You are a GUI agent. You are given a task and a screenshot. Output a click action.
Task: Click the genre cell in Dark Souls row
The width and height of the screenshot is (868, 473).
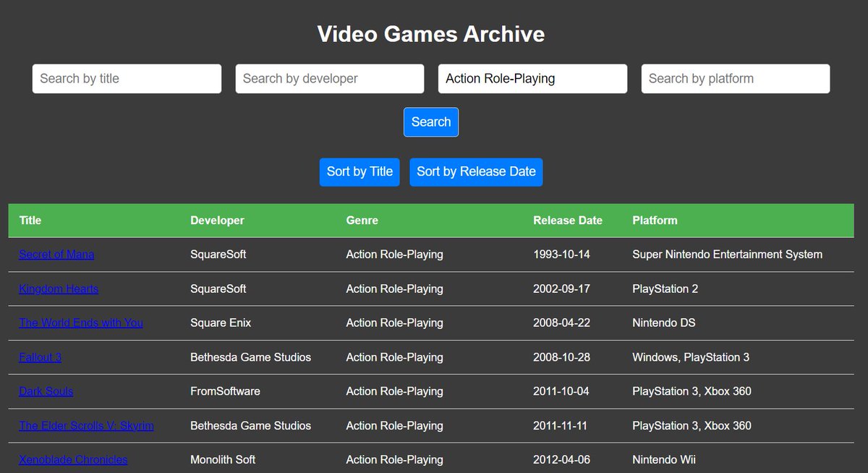[x=395, y=391]
